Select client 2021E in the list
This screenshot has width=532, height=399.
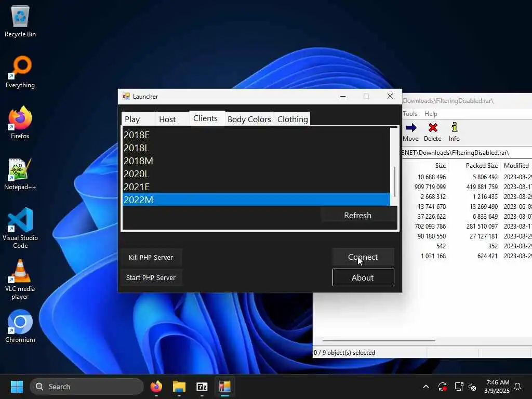pyautogui.click(x=256, y=187)
